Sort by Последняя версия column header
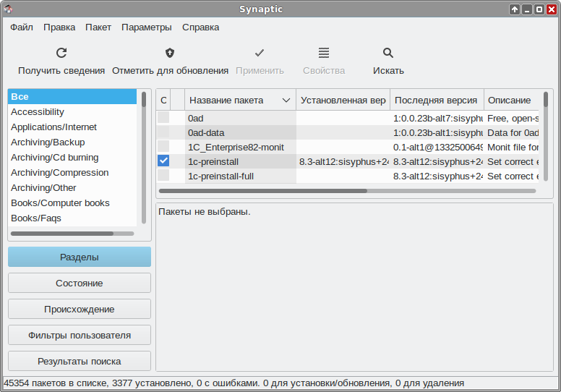The image size is (561, 392). (437, 101)
